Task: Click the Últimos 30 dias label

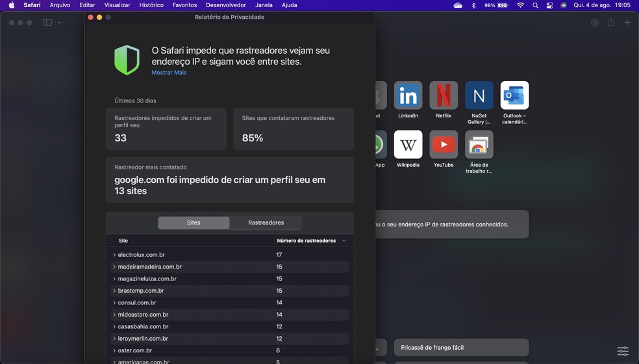Action: [135, 101]
